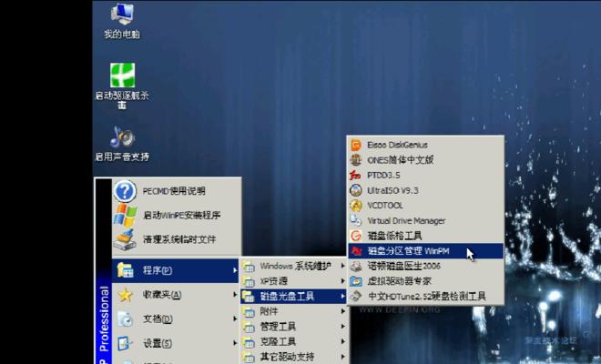601x364 pixels.
Task: Click the Eisoo DiskGenius orange icon
Action: [356, 146]
